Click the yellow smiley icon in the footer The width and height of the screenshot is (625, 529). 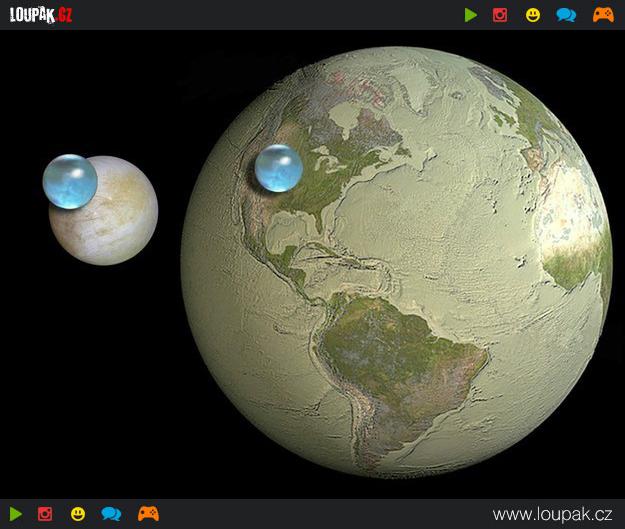(x=78, y=514)
